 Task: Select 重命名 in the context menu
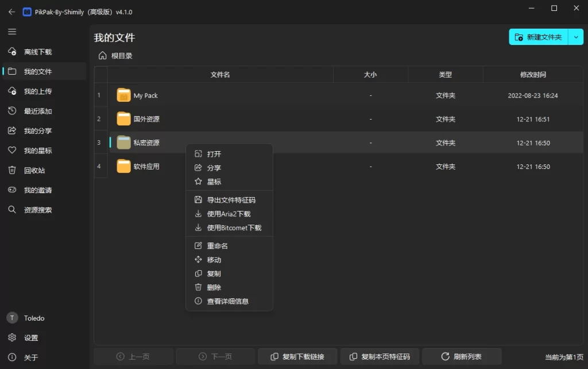click(x=217, y=246)
